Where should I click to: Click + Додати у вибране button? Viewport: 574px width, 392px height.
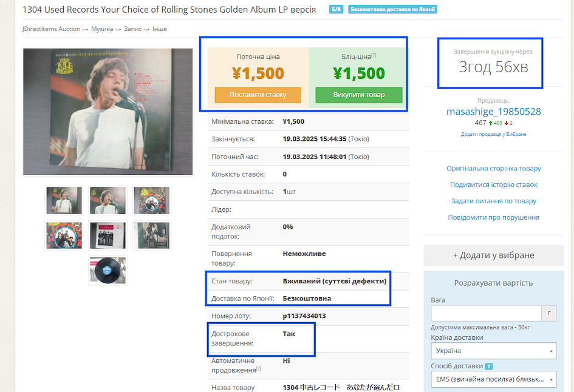pyautogui.click(x=493, y=255)
